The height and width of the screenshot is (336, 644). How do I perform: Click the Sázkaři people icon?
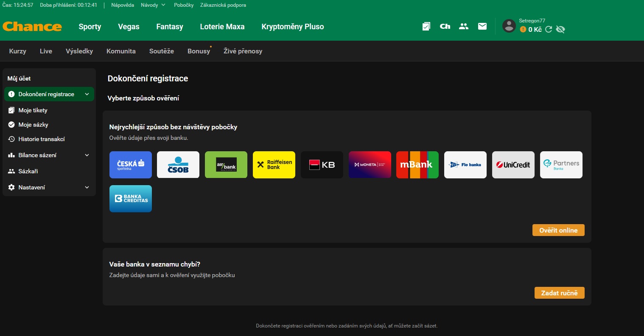[x=11, y=171]
